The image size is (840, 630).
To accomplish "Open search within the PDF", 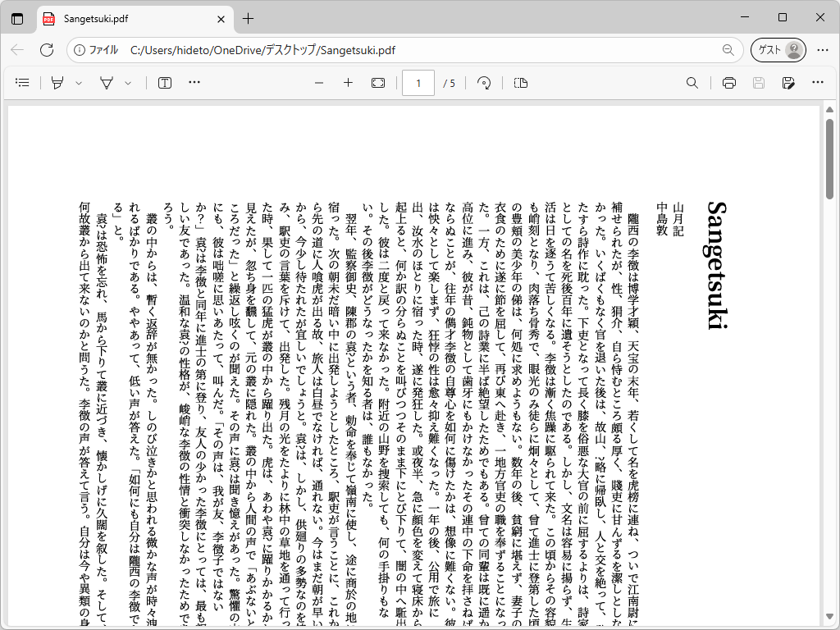I will click(692, 82).
